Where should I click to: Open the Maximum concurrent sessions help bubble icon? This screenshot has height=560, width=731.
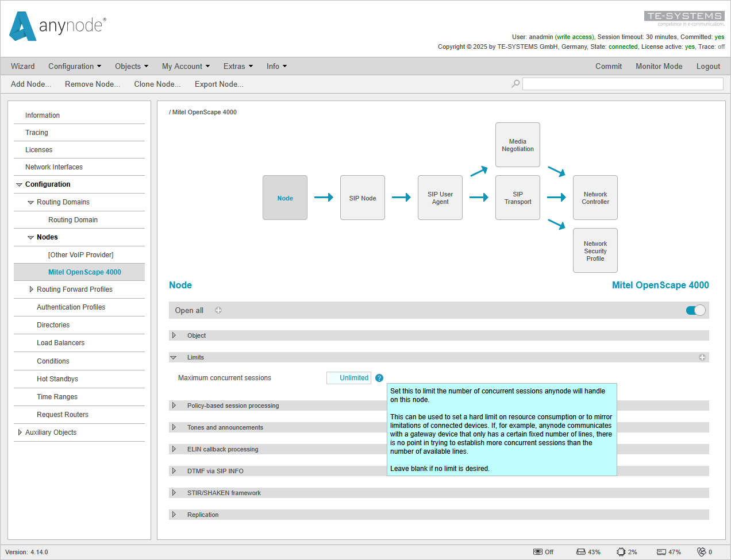[x=379, y=378]
